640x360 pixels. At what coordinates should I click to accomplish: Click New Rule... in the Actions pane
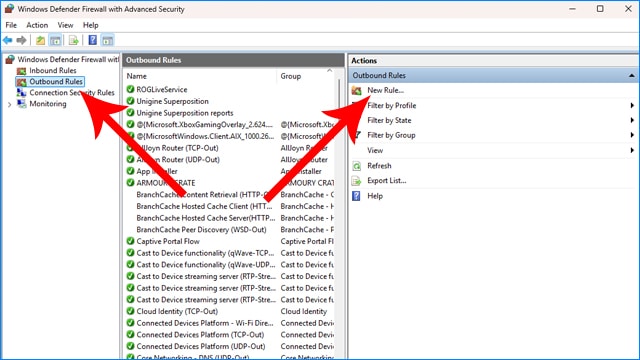coord(385,90)
